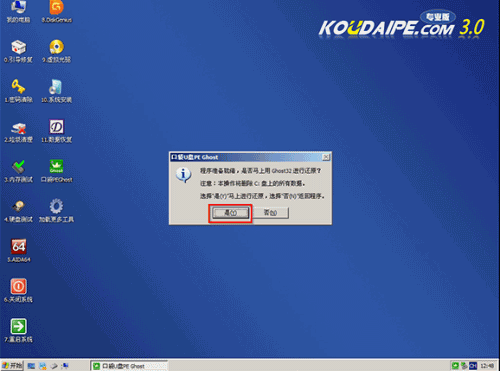500x371 pixels.
Task: Select the PE Ghost taskbar window button
Action: [x=130, y=366]
